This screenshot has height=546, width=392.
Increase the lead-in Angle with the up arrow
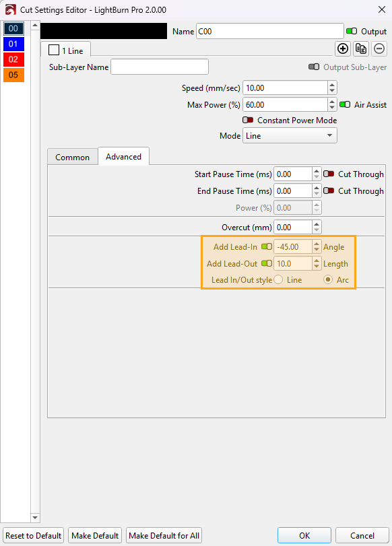coord(317,244)
